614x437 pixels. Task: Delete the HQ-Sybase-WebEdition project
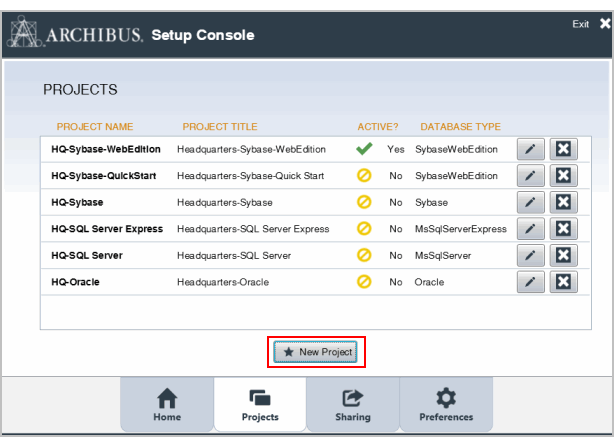click(564, 149)
